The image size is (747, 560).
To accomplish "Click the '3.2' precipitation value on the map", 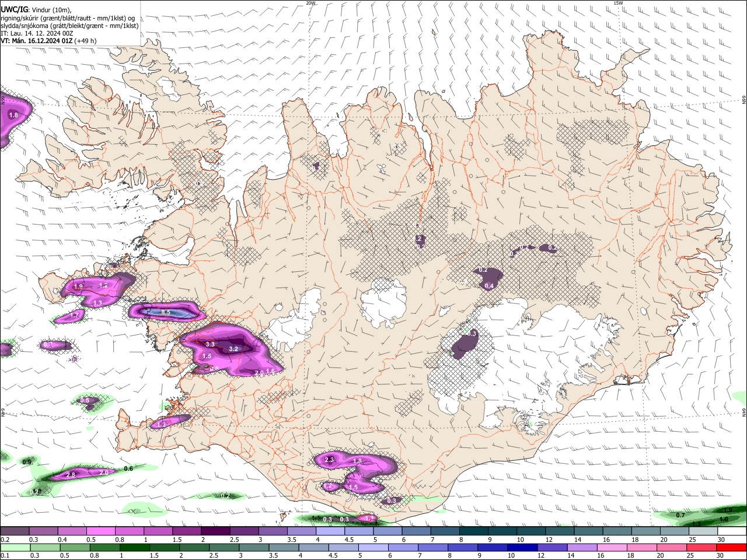I will pyautogui.click(x=233, y=349).
